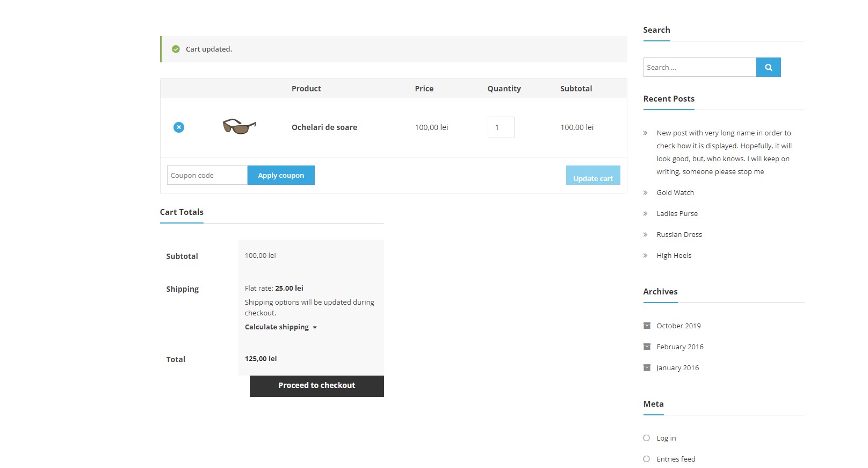Viewport: 868px width, 468px height.
Task: Click the Apply coupon button
Action: click(x=281, y=175)
